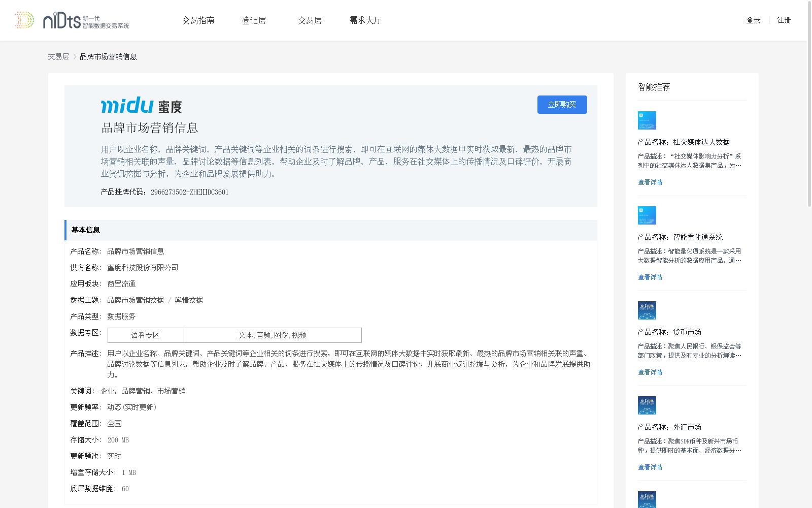Open 智能量化通系统 product thumbnail

[647, 215]
